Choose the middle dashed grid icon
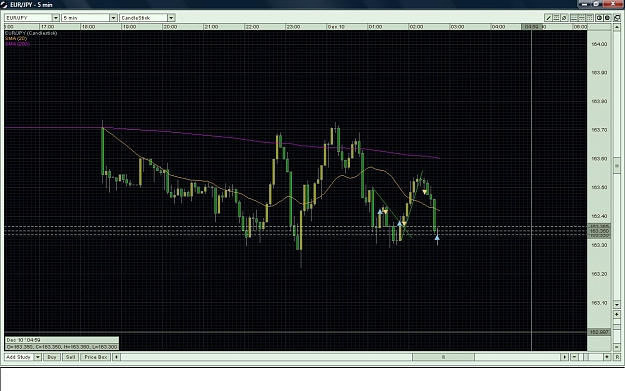Screen dimensions: 625x391 tap(582, 18)
